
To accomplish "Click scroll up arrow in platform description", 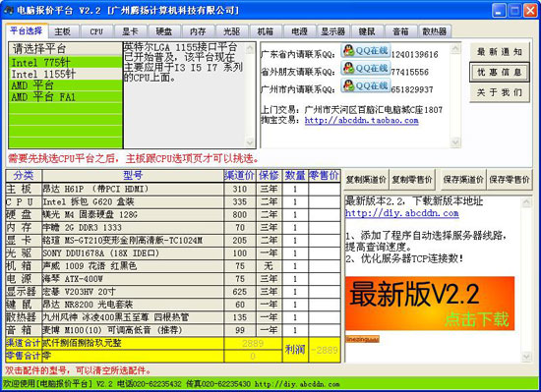I will [x=250, y=48].
